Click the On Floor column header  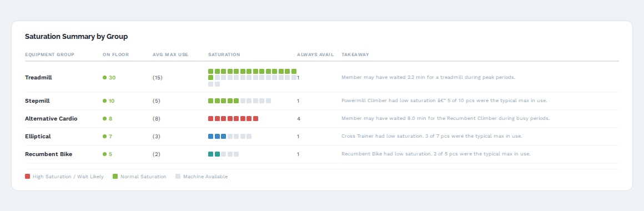click(x=116, y=54)
